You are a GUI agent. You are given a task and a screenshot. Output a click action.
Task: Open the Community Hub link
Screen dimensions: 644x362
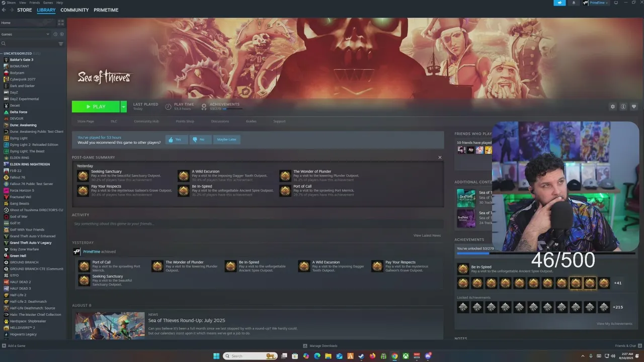(146, 121)
